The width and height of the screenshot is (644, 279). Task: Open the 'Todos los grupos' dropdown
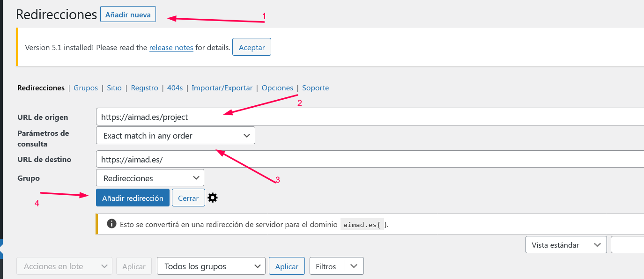211,266
